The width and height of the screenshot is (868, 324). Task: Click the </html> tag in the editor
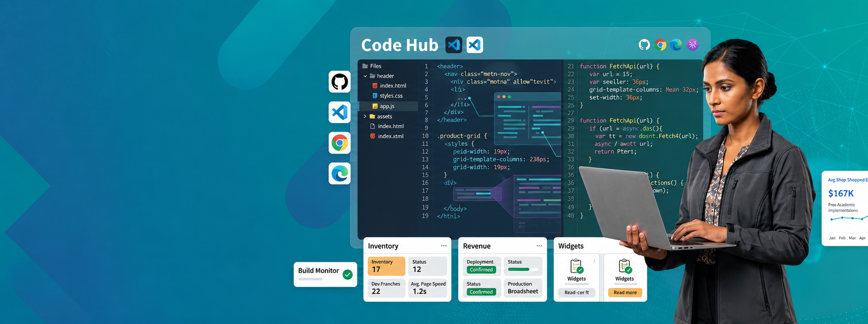tap(448, 216)
